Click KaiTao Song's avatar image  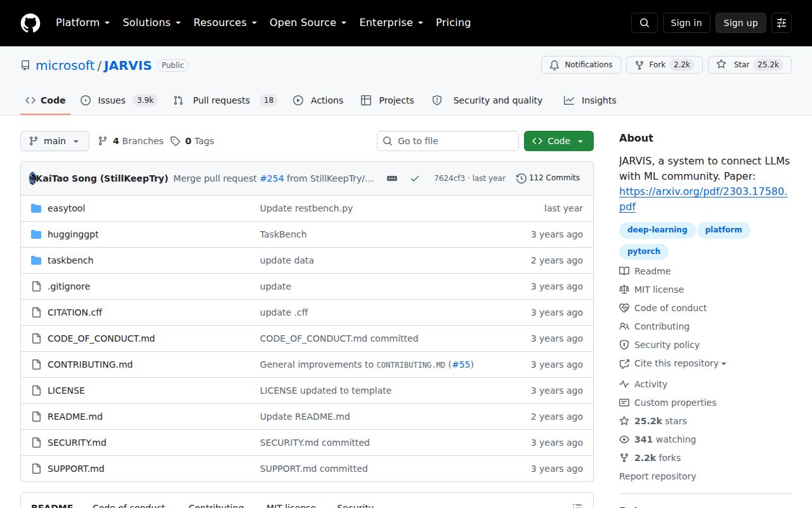32,178
